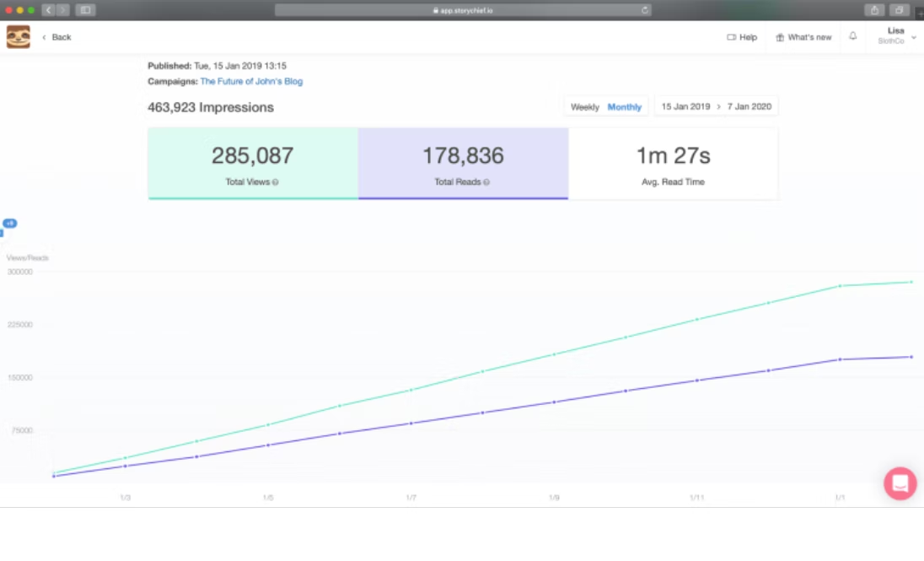Go back using the Back link
Image resolution: width=924 pixels, height=561 pixels.
[60, 37]
